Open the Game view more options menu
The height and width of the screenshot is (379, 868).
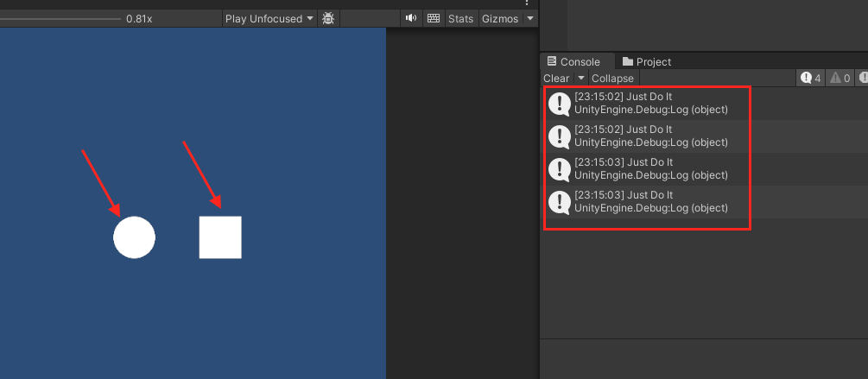pos(527,3)
